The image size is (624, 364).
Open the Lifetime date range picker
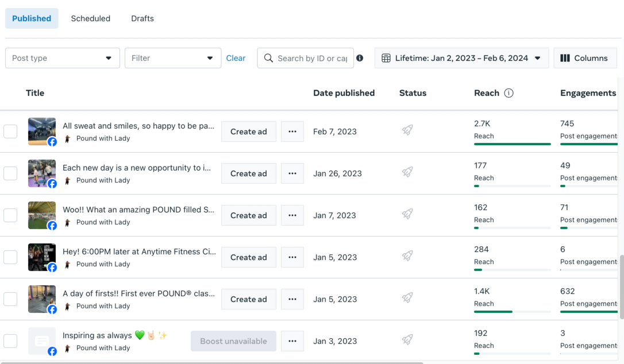tap(462, 58)
